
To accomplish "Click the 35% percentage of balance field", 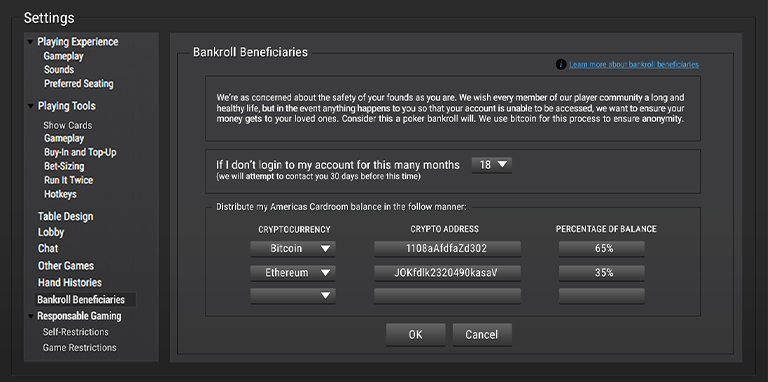I will point(601,273).
